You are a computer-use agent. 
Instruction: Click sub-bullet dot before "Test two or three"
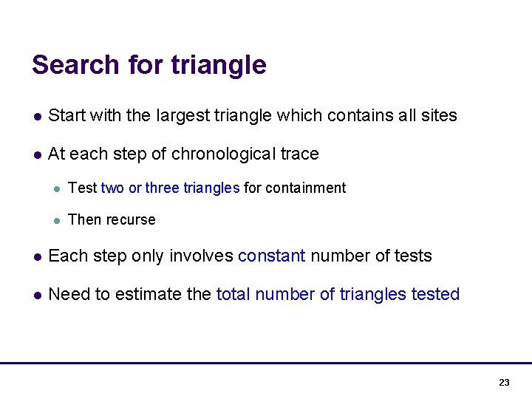click(x=57, y=188)
